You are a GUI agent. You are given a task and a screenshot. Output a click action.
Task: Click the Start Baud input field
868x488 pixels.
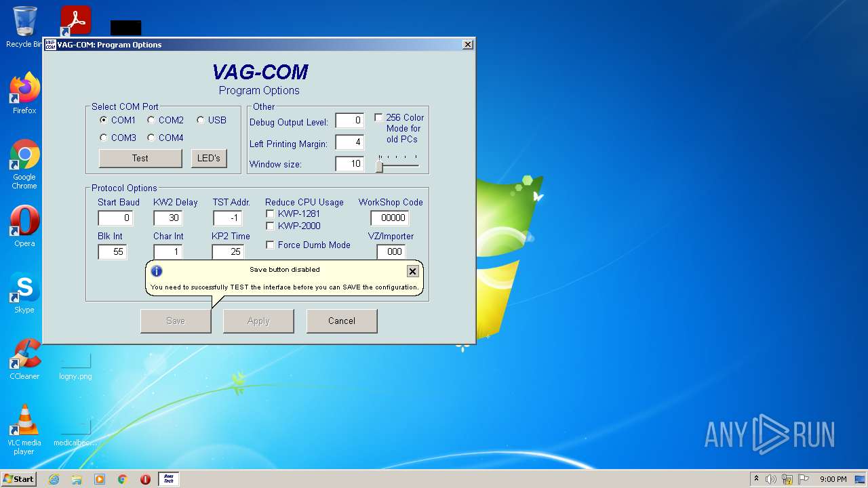pos(115,218)
